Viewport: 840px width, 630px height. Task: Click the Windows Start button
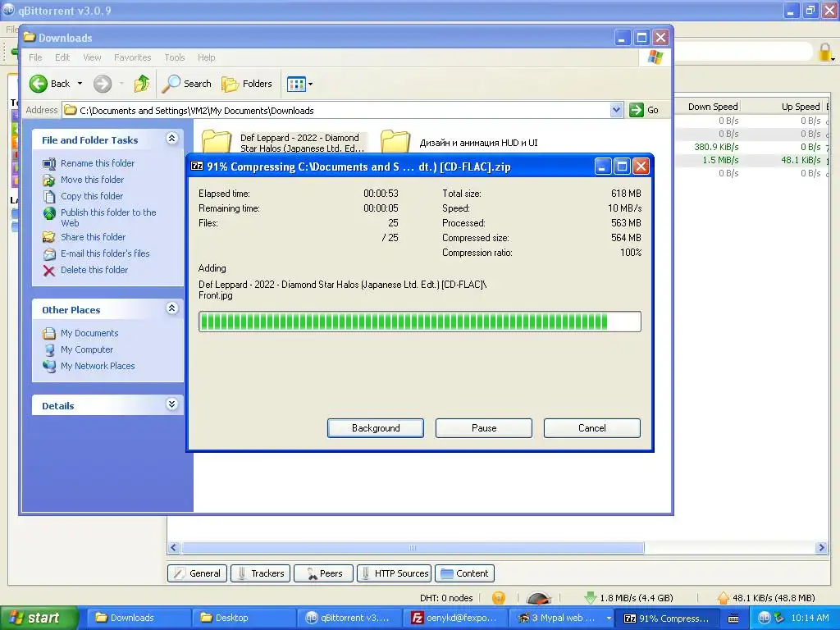point(39,618)
